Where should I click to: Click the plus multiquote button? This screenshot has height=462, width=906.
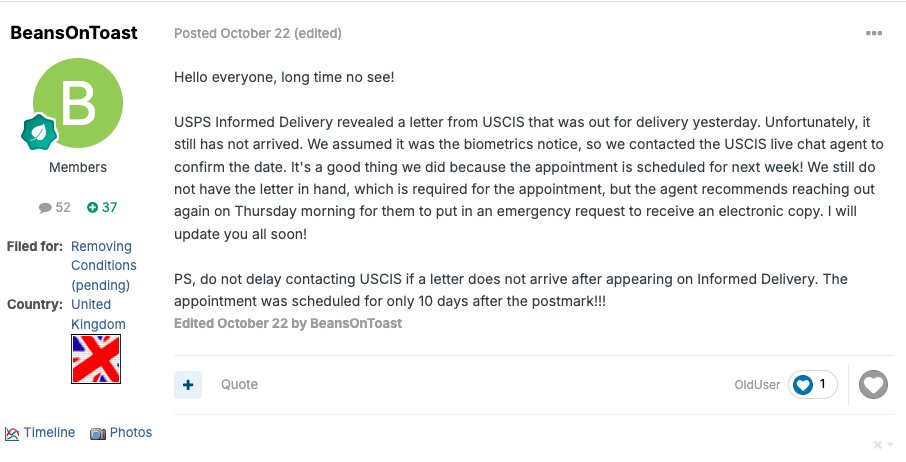click(x=188, y=385)
